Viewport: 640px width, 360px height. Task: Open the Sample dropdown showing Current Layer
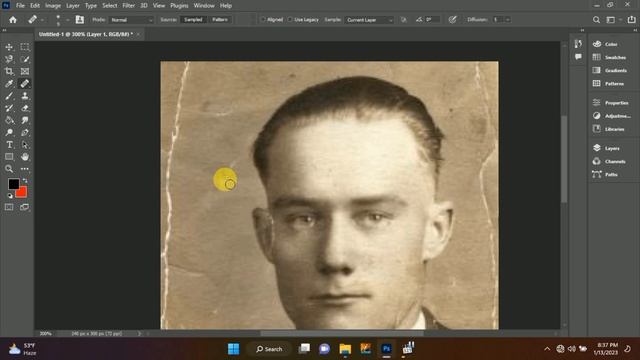coord(369,20)
